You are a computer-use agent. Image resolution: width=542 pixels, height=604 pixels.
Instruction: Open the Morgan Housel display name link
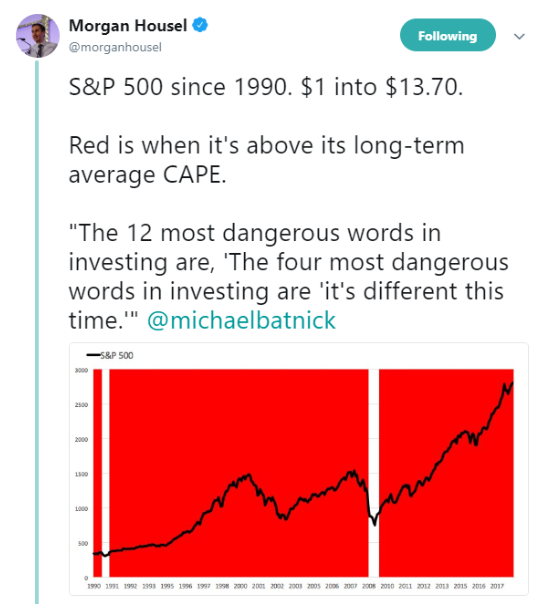coord(128,26)
